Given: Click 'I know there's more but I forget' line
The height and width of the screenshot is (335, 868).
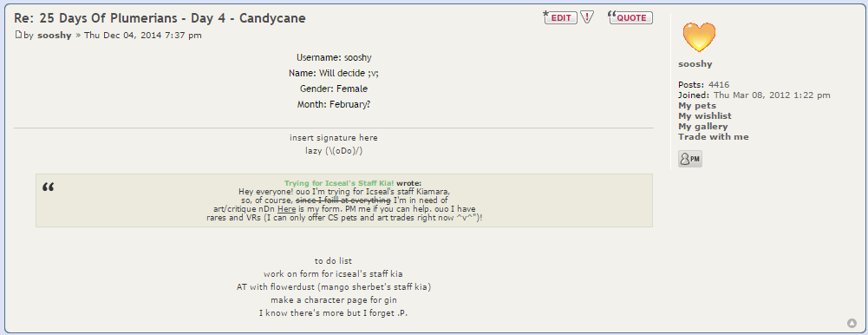Looking at the screenshot, I should 334,313.
